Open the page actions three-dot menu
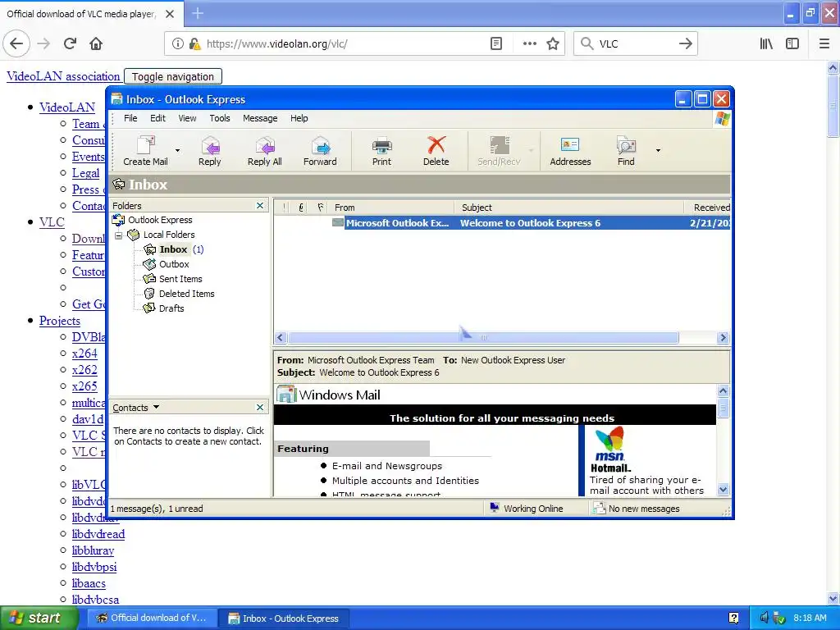 (529, 44)
